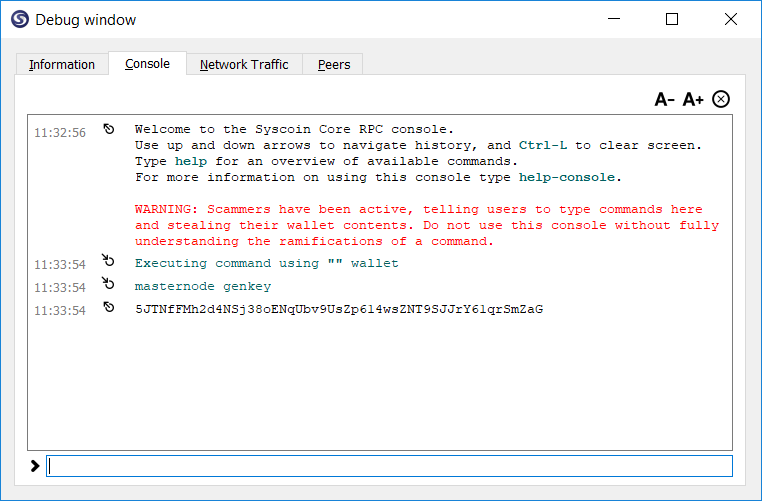The image size is (762, 501).
Task: Click the reply icon next to 11:32:56
Action: (109, 129)
